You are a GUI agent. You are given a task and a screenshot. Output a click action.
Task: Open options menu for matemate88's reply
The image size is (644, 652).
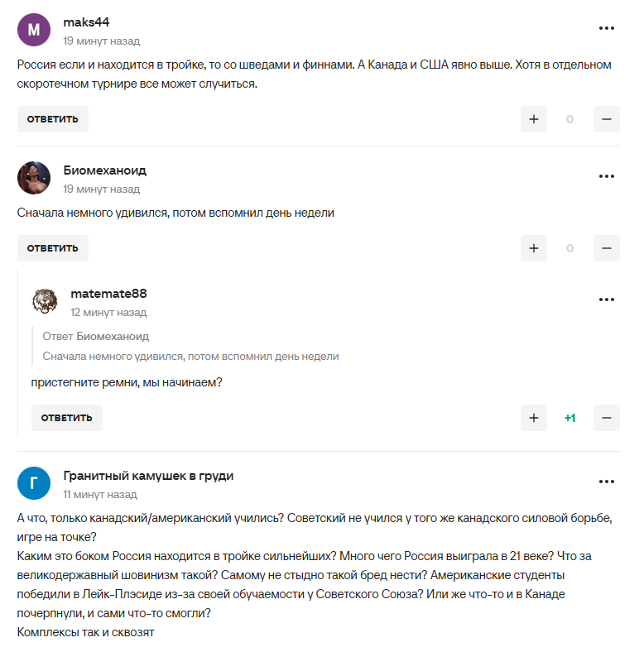point(607,300)
